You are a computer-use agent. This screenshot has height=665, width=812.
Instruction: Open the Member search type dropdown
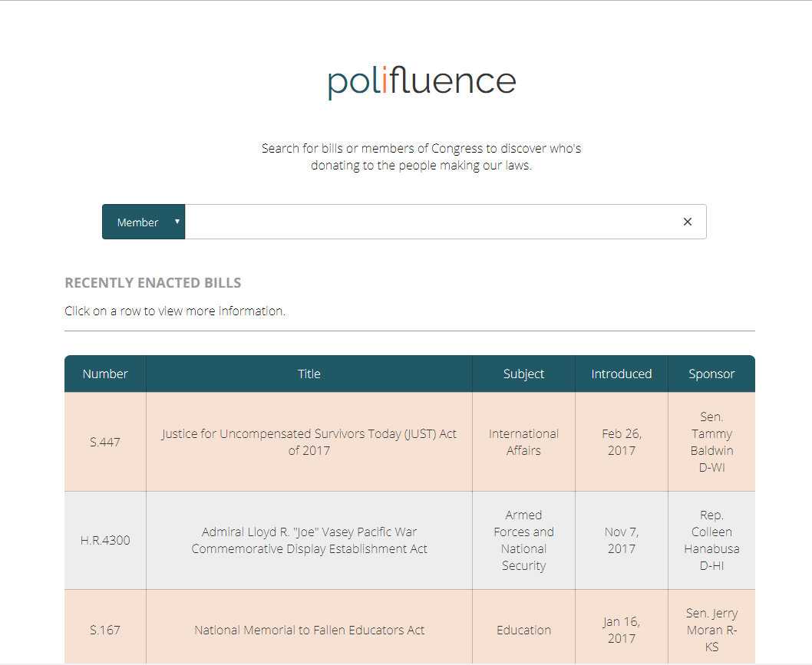(x=144, y=222)
